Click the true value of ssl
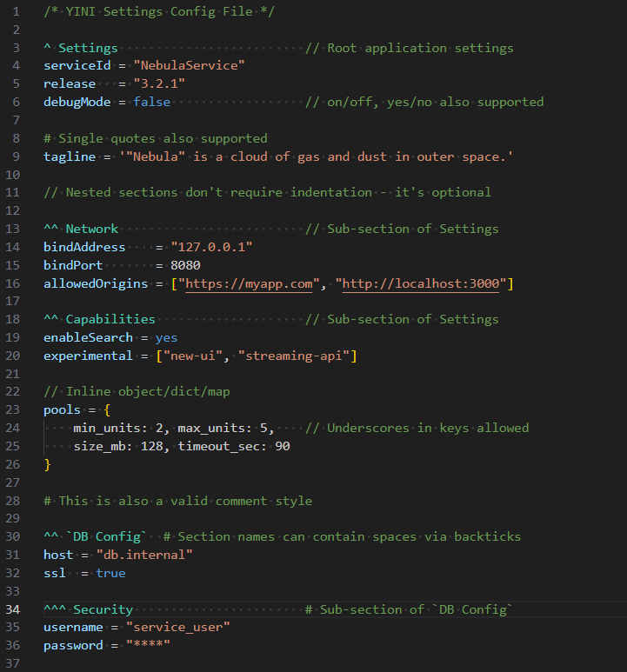Image resolution: width=627 pixels, height=672 pixels. (x=110, y=573)
